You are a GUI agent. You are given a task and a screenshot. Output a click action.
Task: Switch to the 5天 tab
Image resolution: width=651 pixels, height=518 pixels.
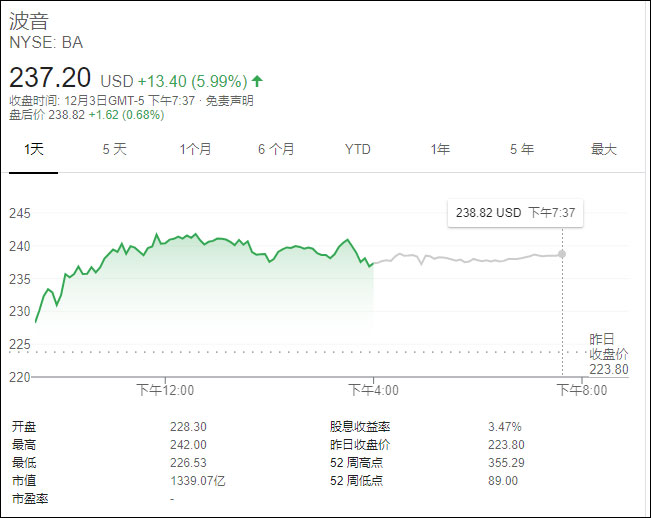tap(114, 149)
